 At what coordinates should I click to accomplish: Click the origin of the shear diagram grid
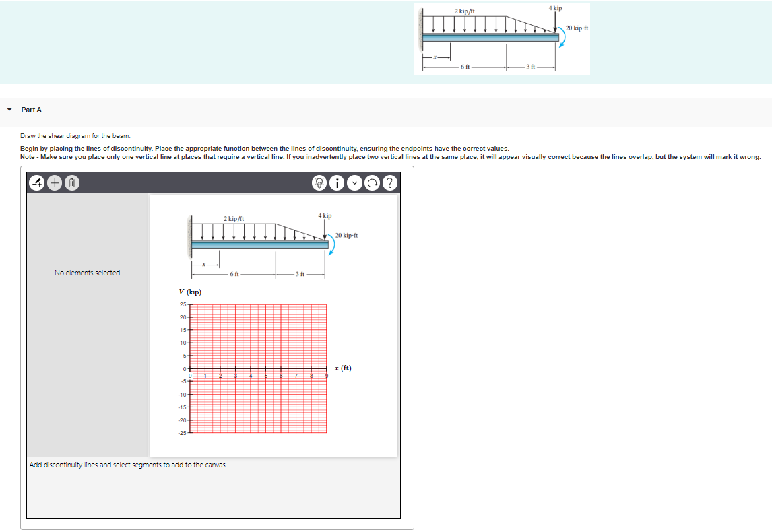click(x=191, y=369)
